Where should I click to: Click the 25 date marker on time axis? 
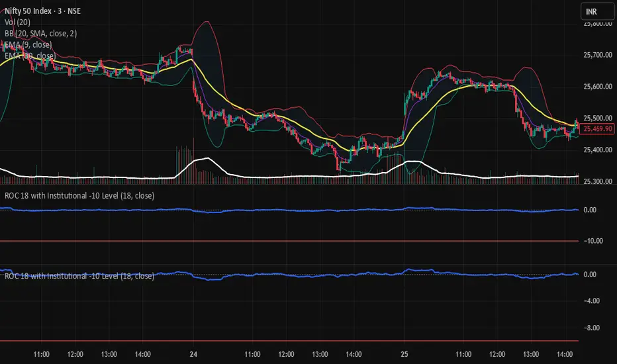click(x=404, y=354)
